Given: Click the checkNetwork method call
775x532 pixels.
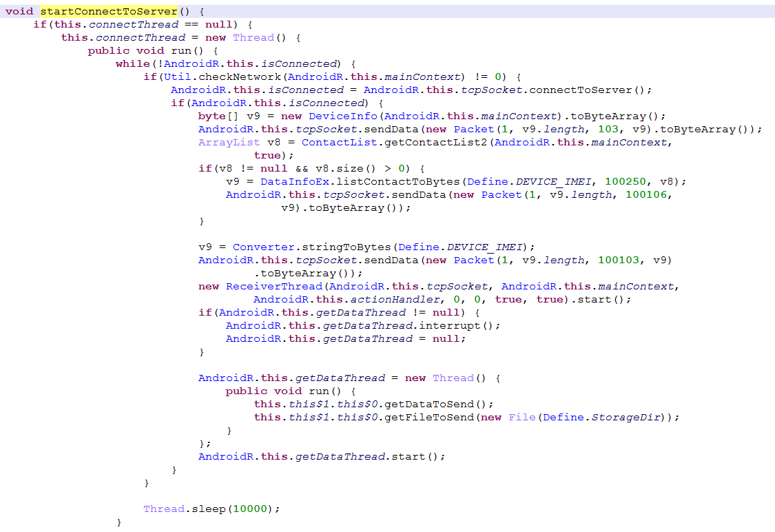Looking at the screenshot, I should pos(240,76).
